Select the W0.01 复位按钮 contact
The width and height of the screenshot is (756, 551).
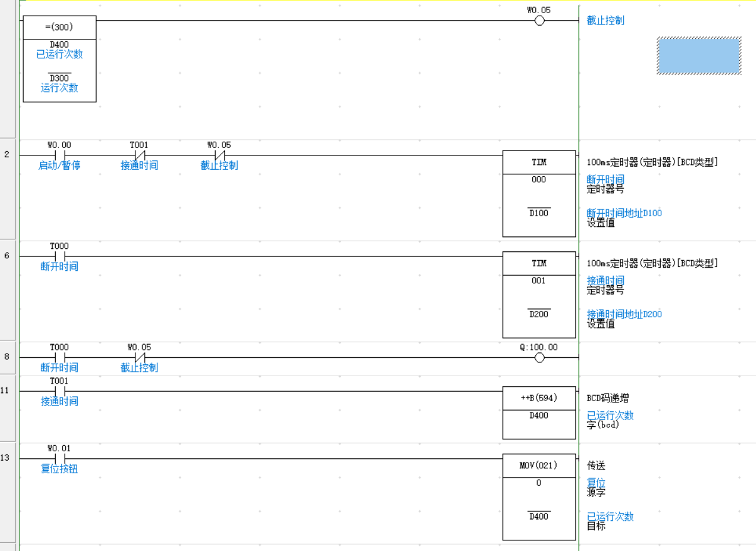click(60, 459)
